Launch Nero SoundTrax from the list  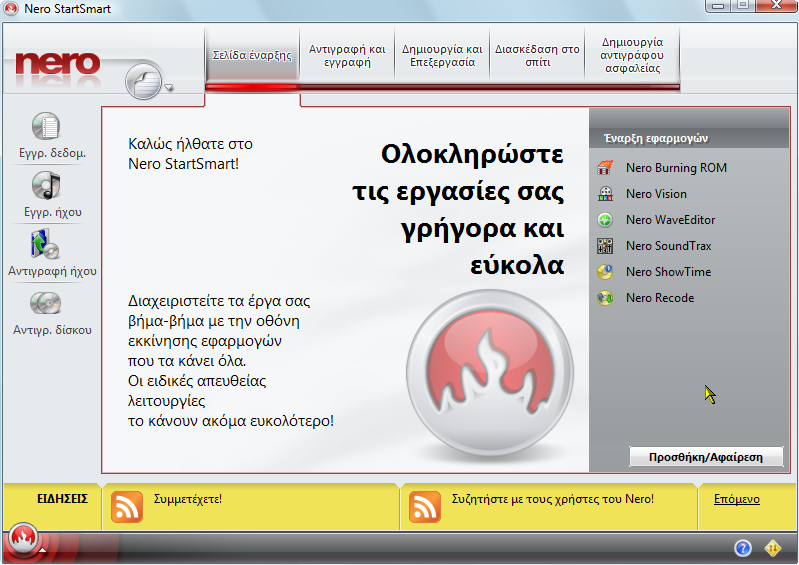[669, 246]
